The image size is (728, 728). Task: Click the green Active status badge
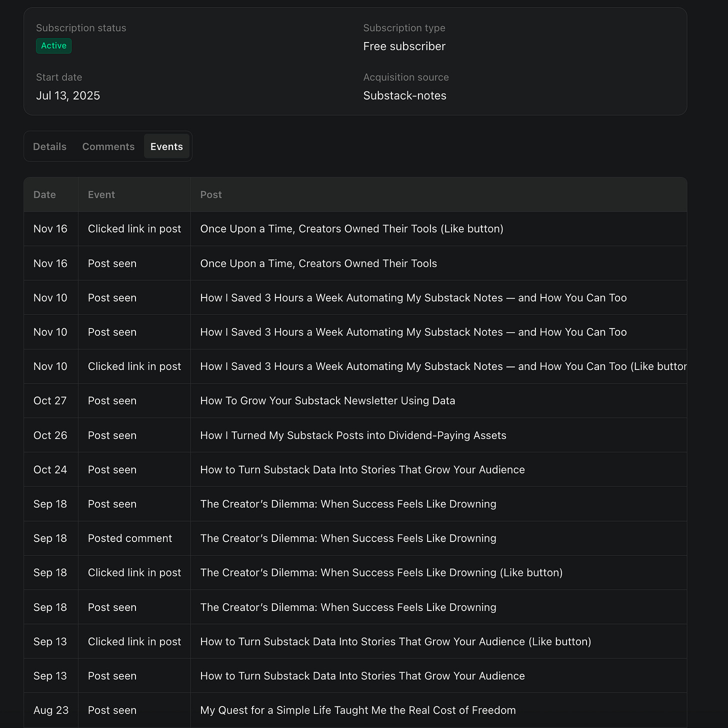click(x=53, y=45)
